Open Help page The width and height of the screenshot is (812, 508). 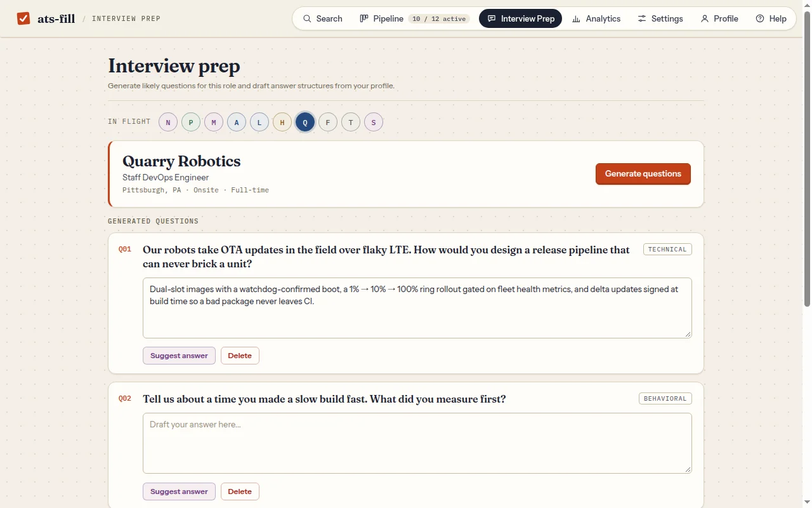771,18
